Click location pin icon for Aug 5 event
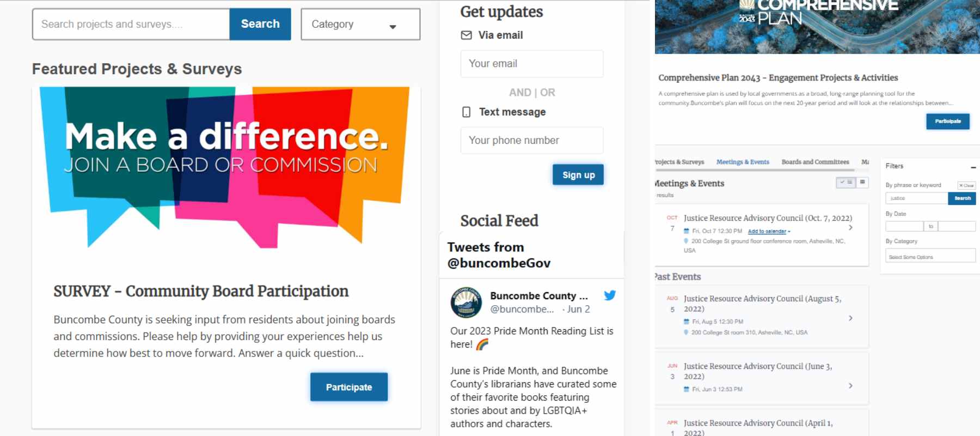 point(687,332)
